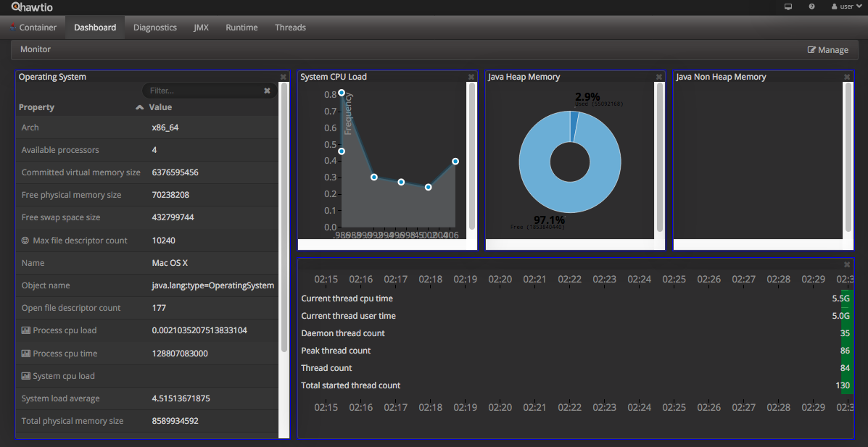Image resolution: width=868 pixels, height=447 pixels.
Task: Clear the filter with the x icon
Action: pos(267,90)
